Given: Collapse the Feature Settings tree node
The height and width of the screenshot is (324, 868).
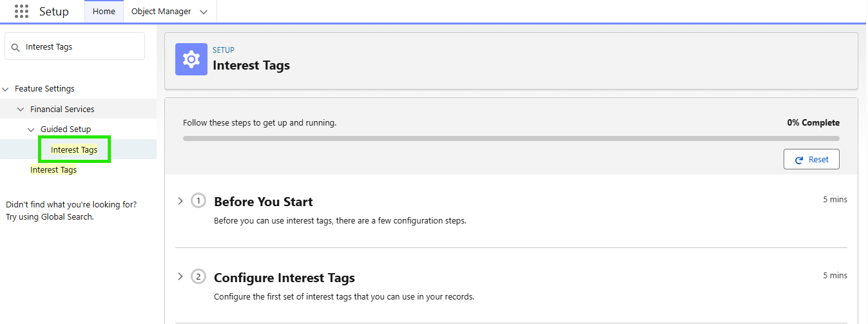Looking at the screenshot, I should click(6, 89).
